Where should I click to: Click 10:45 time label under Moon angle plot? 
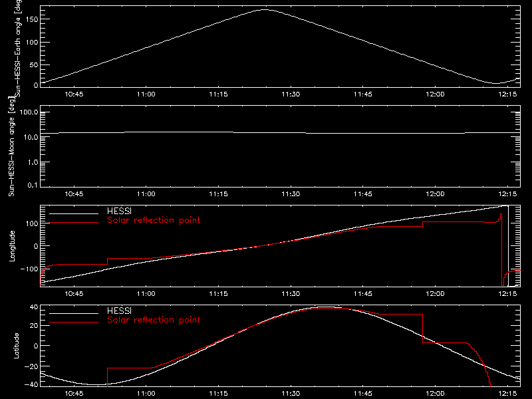pyautogui.click(x=74, y=194)
